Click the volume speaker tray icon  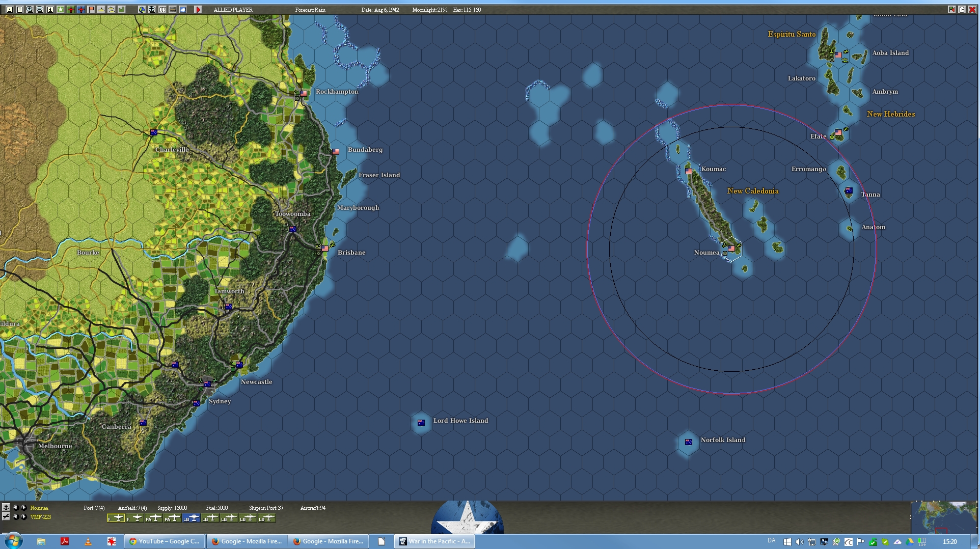pyautogui.click(x=799, y=542)
